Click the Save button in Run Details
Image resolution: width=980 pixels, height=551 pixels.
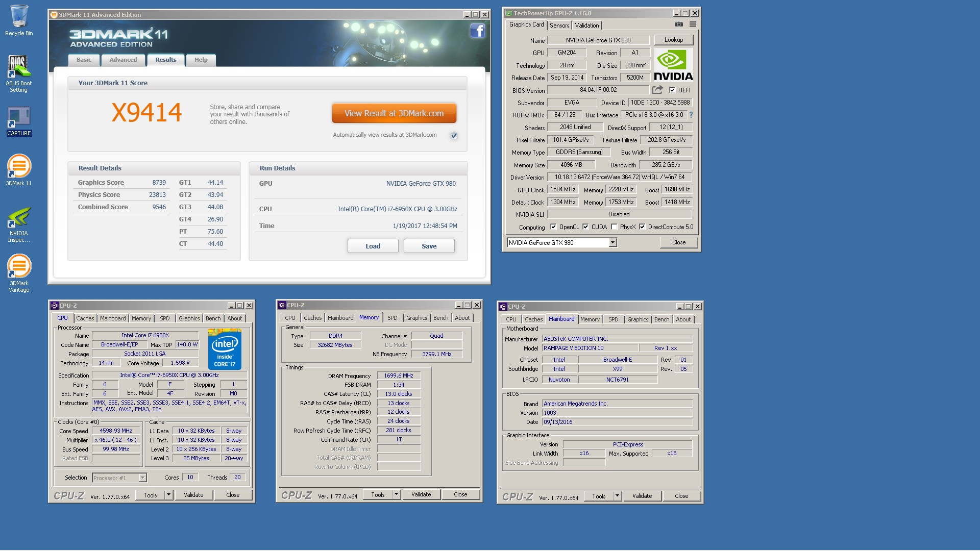429,246
